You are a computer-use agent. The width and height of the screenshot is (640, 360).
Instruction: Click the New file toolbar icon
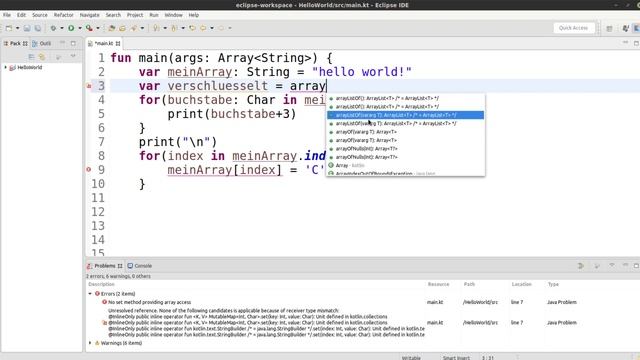[x=9, y=28]
